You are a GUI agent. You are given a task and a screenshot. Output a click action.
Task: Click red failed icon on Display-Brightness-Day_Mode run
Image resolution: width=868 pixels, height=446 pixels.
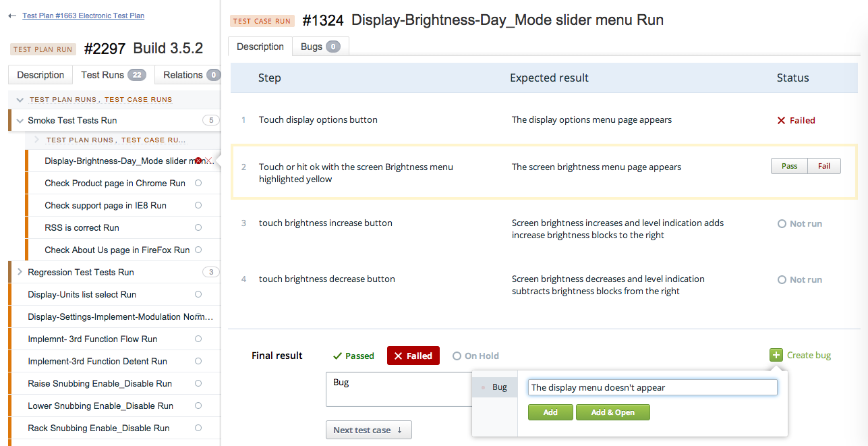[198, 161]
